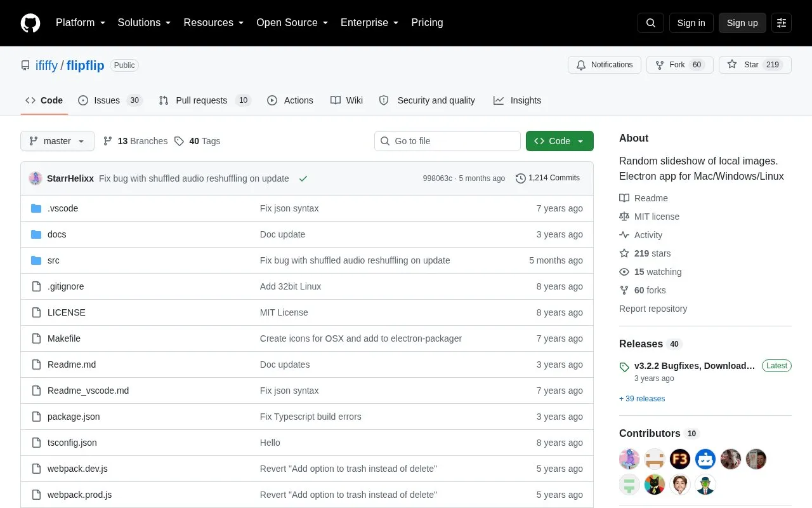
Task: Open the green Code dropdown button
Action: point(560,141)
